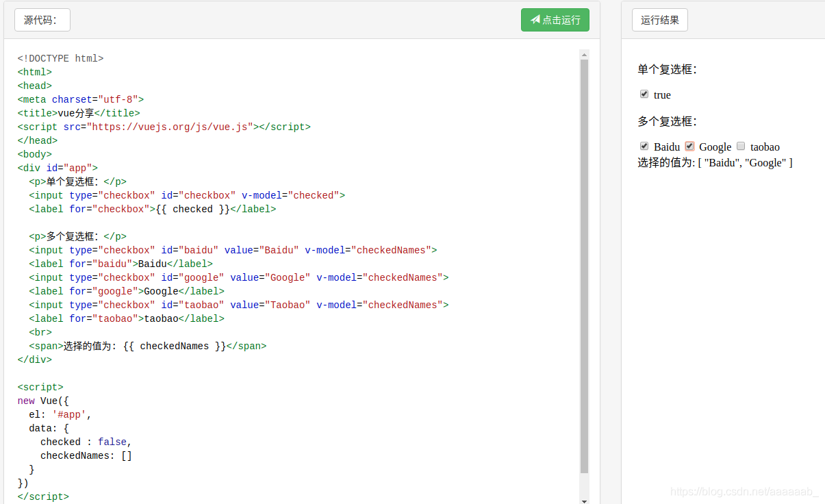The height and width of the screenshot is (504, 825).
Task: Click the 'checked : false' line in code
Action: click(86, 442)
